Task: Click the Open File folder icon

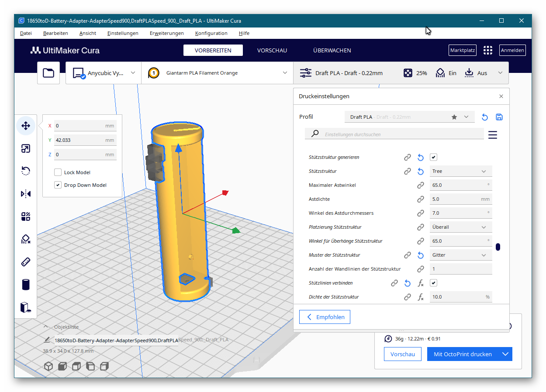Action: (x=48, y=73)
